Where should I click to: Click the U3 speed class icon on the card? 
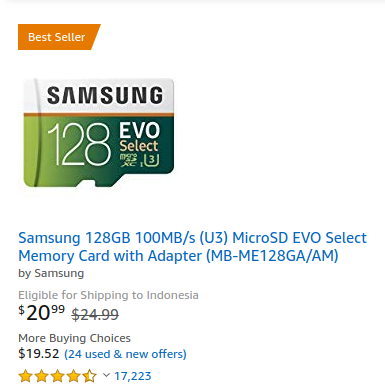click(x=152, y=160)
